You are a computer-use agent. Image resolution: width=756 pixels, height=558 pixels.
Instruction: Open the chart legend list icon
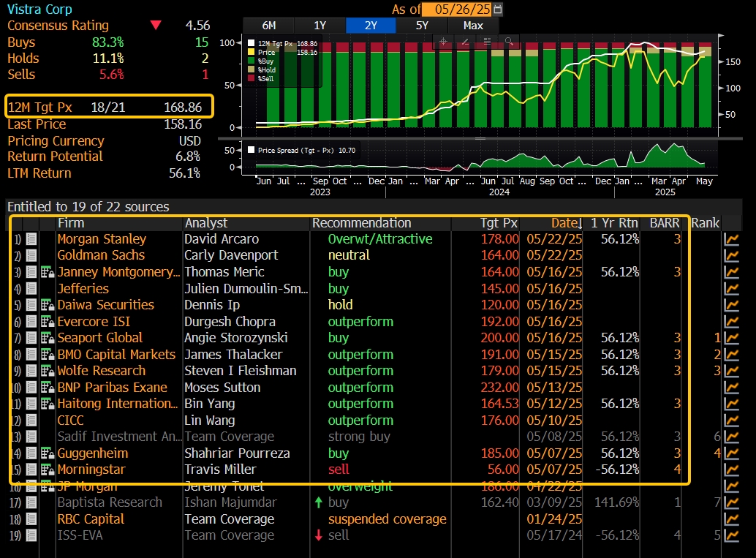coord(487,42)
